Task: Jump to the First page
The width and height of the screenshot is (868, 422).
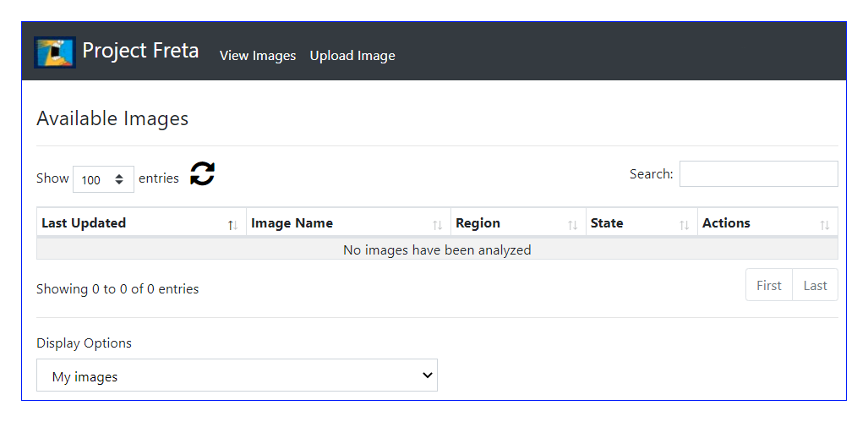Action: 769,285
